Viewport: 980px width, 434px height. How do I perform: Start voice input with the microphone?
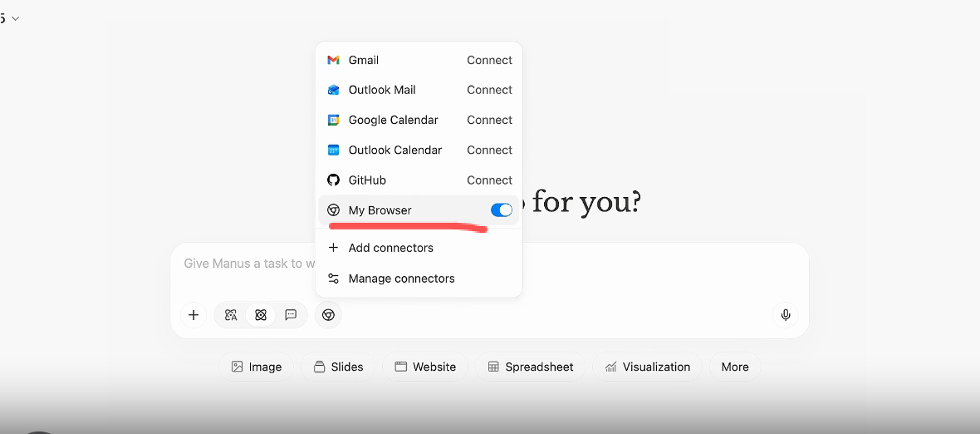pyautogui.click(x=786, y=315)
